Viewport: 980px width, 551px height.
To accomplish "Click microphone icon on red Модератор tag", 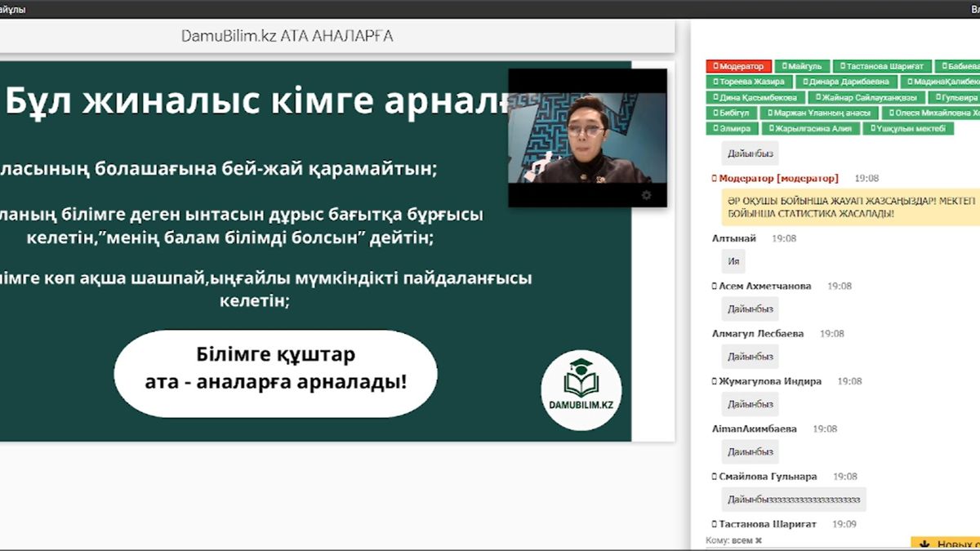I will [715, 67].
